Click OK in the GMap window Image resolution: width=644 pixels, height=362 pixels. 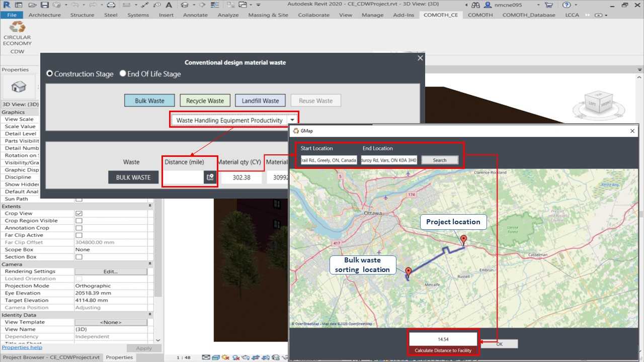(x=499, y=344)
